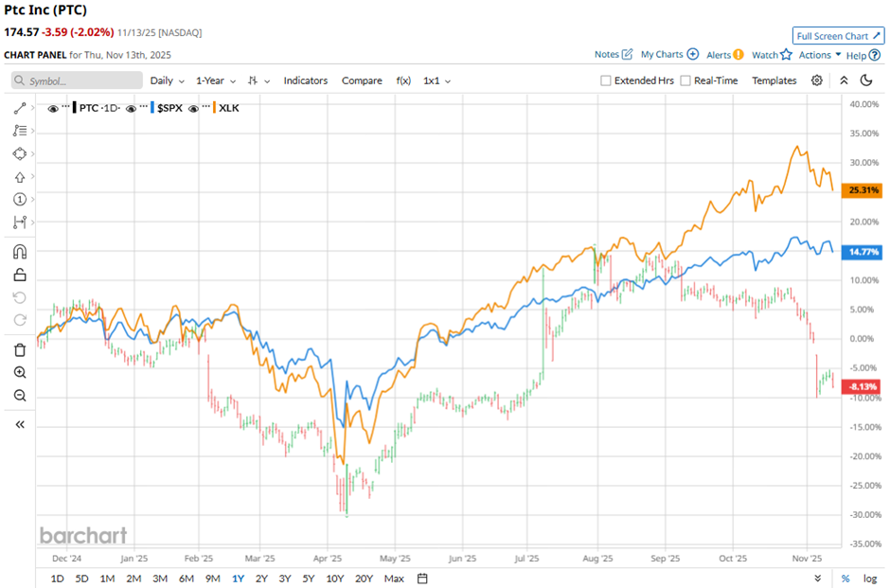Screen dimensions: 890x588
Task: Open the Compare menu
Action: coord(362,80)
